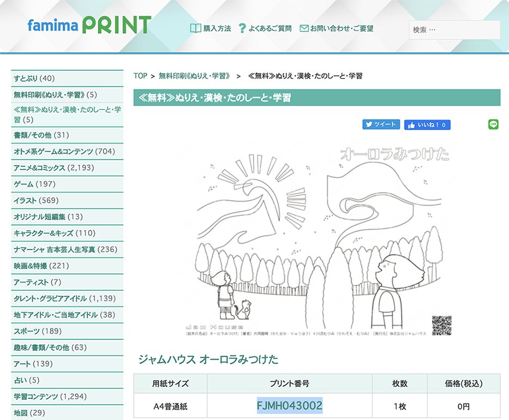
Task: Click the A4普通紙 cell
Action: click(x=170, y=406)
